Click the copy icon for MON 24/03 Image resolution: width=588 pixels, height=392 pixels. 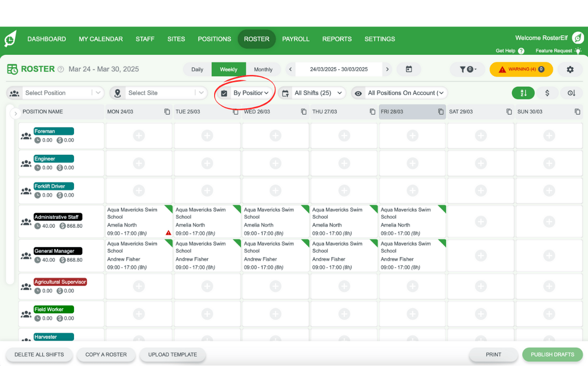(x=167, y=112)
